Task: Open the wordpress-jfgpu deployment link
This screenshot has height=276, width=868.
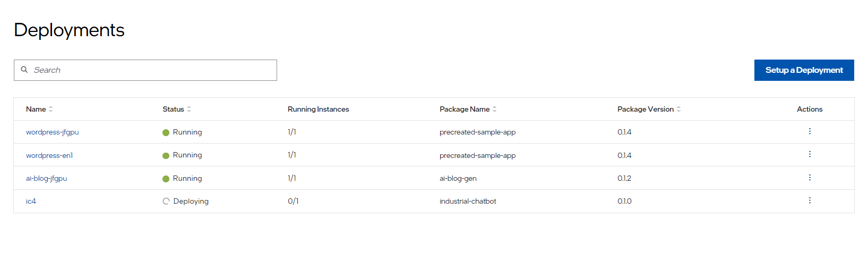Action: [52, 132]
